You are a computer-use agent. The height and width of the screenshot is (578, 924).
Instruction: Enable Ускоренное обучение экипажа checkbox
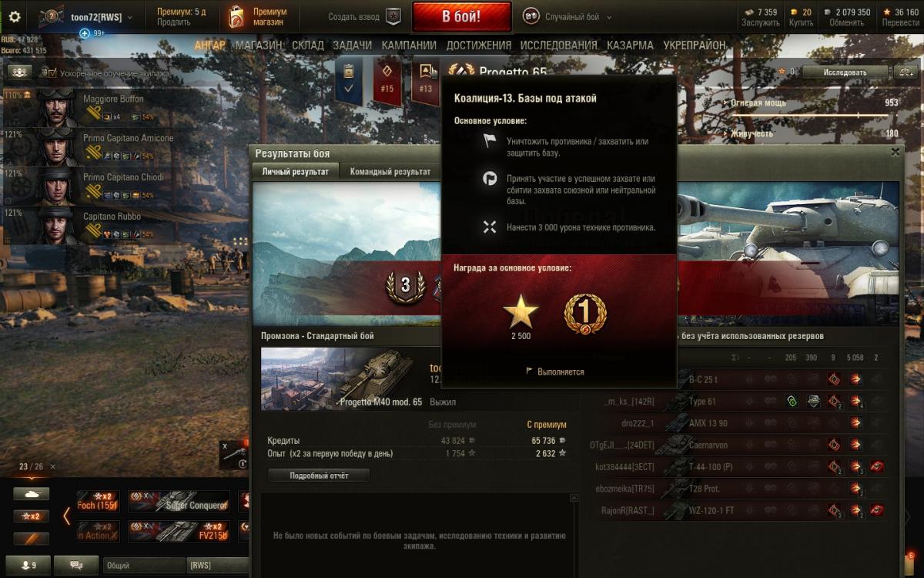pyautogui.click(x=52, y=73)
